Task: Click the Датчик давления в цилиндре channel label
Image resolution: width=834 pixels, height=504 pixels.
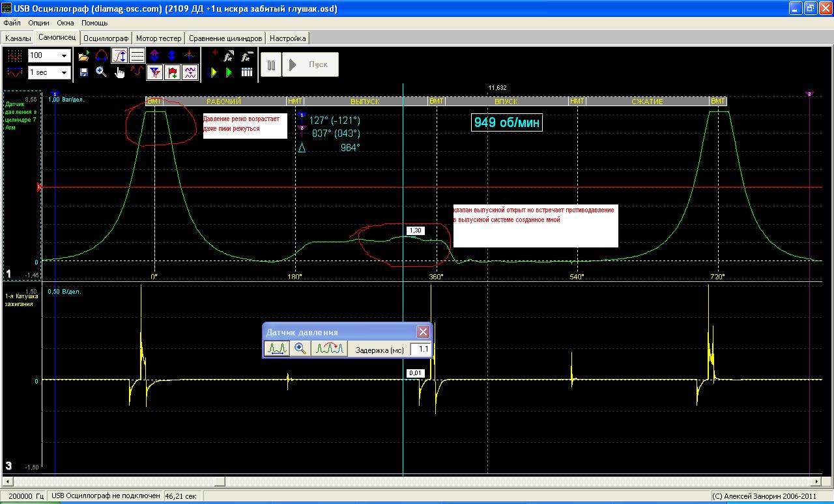Action: 22,115
